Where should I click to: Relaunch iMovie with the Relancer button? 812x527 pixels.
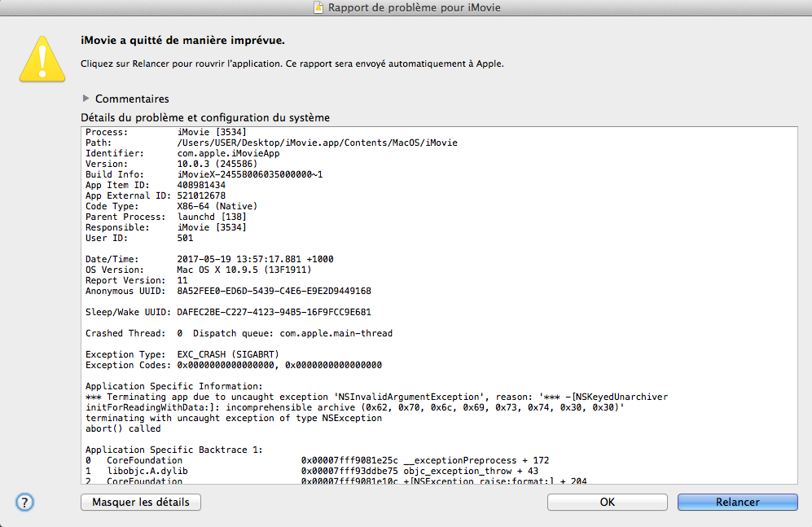point(737,502)
